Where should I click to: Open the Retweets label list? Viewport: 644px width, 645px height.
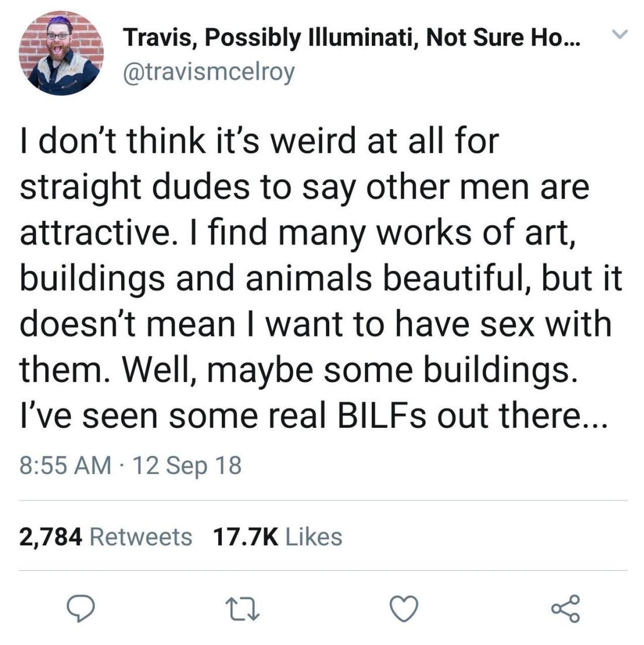tap(141, 536)
